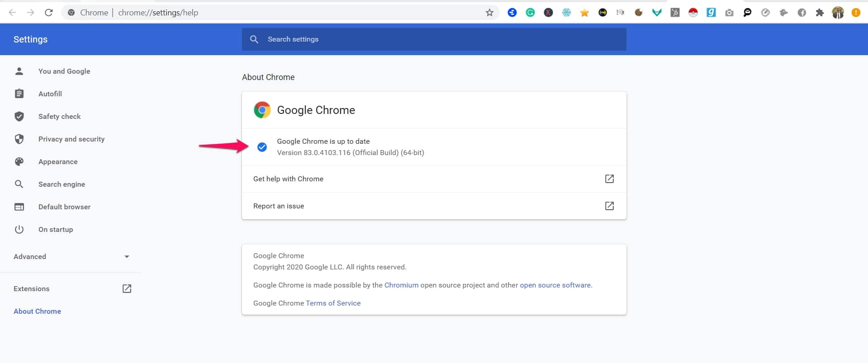Open the blue striped circle extension
Image resolution: width=868 pixels, height=363 pixels.
pos(512,13)
